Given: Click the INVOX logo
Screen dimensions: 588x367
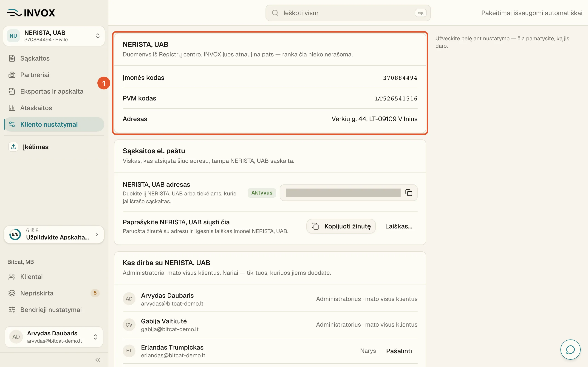Looking at the screenshot, I should pyautogui.click(x=31, y=13).
